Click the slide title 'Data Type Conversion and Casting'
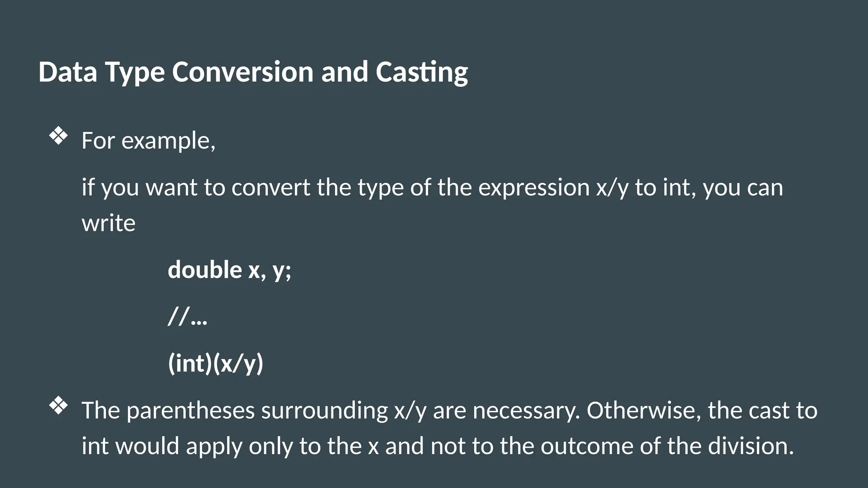 253,72
